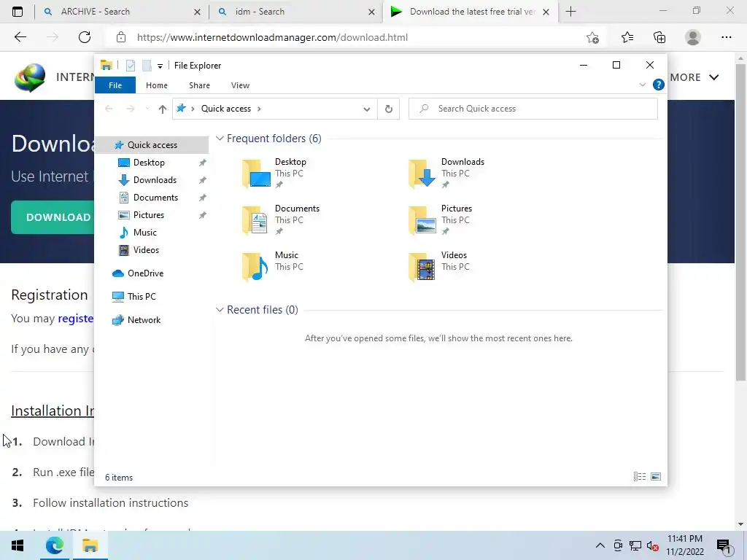Close the ARCHIVE - Search tab
Viewport: 747px width, 560px height.
(197, 12)
